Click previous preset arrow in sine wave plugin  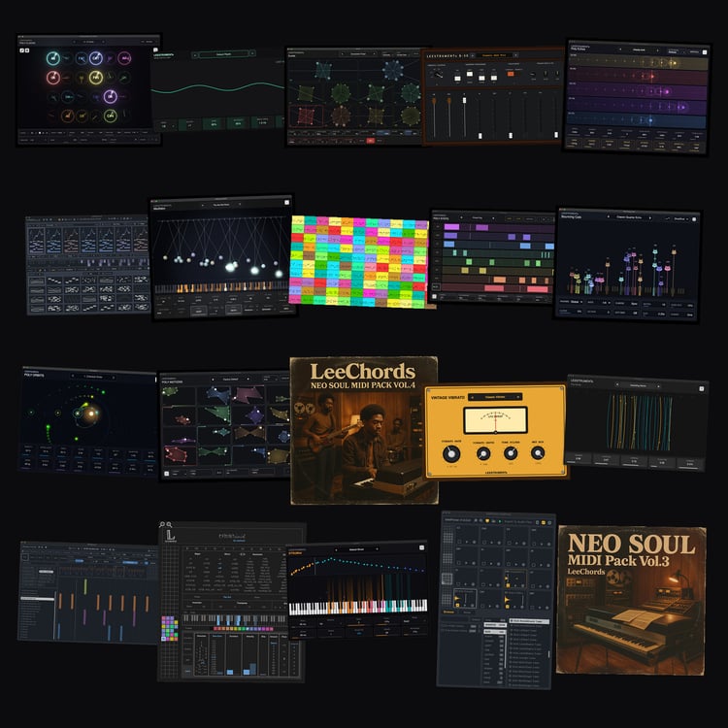195,54
